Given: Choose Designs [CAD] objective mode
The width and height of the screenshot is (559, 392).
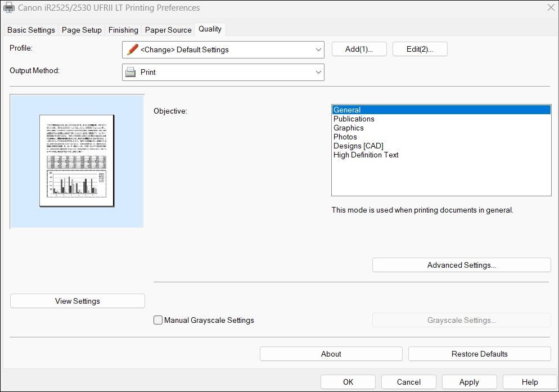Looking at the screenshot, I should [358, 146].
